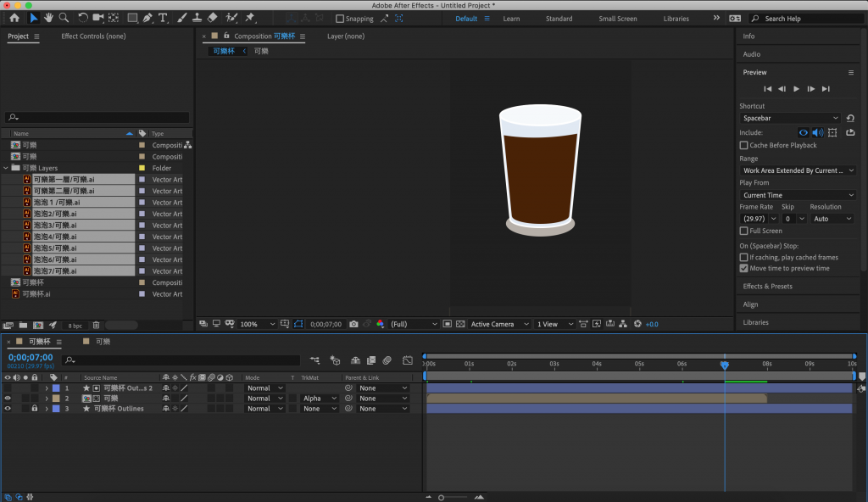Collapse the 可樂 Layers folder

point(6,168)
